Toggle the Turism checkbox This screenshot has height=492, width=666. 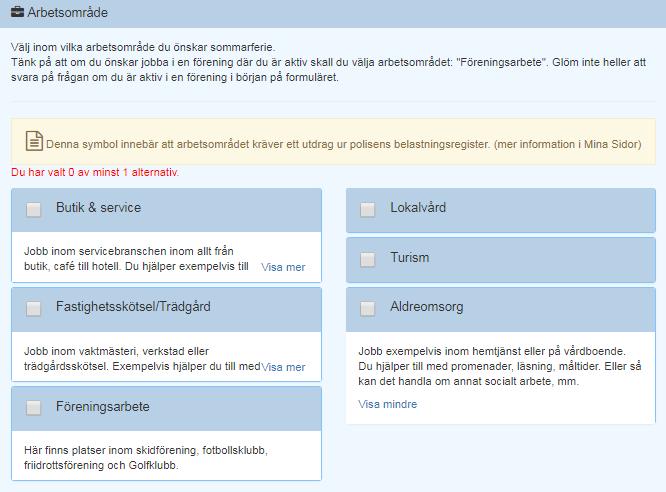pyautogui.click(x=368, y=259)
